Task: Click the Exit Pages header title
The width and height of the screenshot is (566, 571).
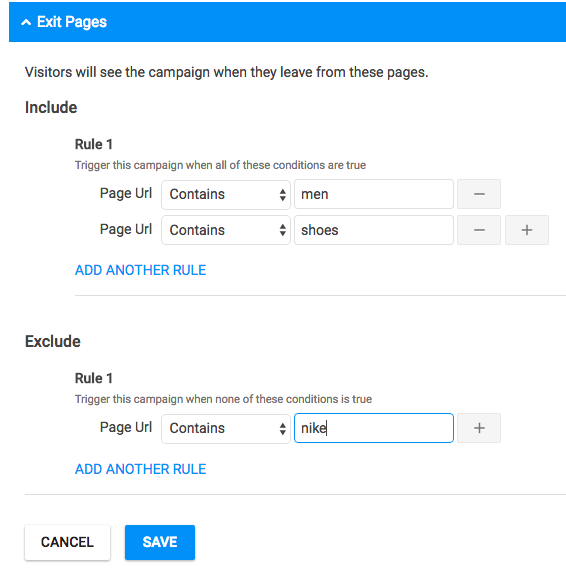Action: pos(72,22)
